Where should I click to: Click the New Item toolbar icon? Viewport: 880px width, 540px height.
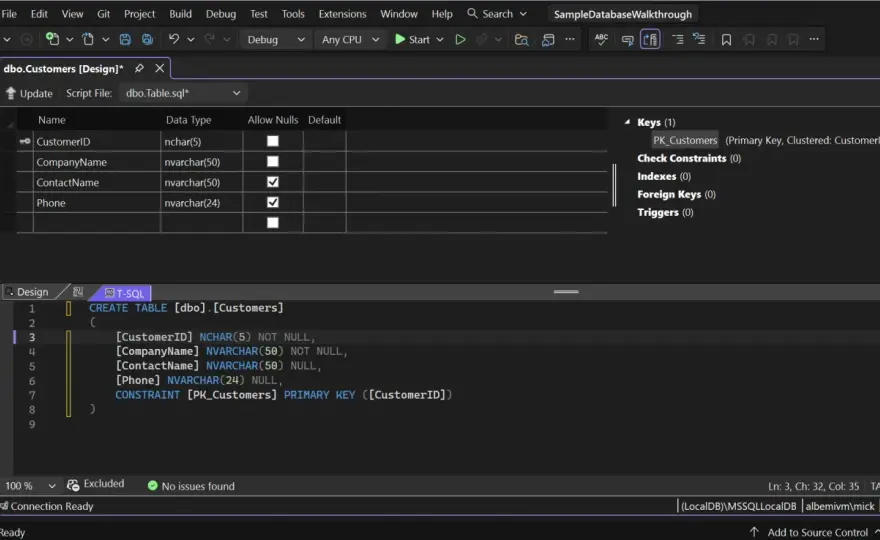pos(52,39)
